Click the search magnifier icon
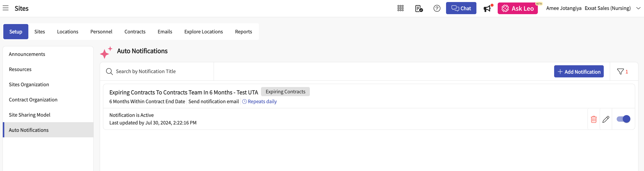Screen dimensions: 644x171 [109, 72]
